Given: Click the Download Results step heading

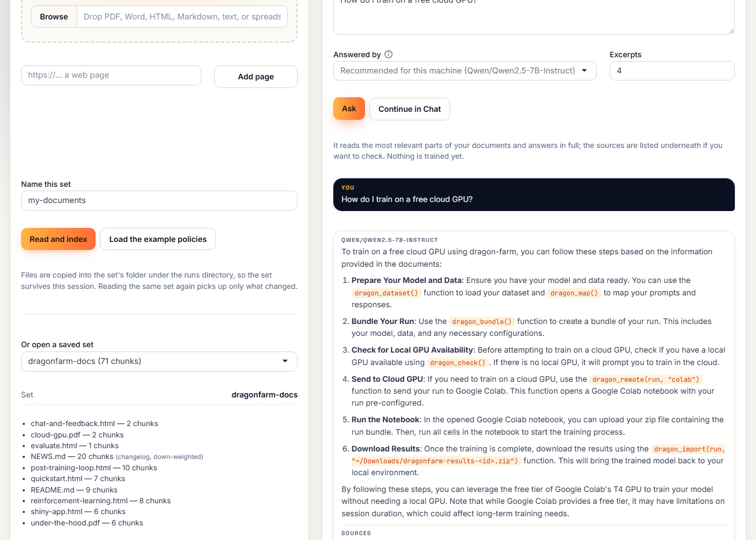Looking at the screenshot, I should click(386, 449).
